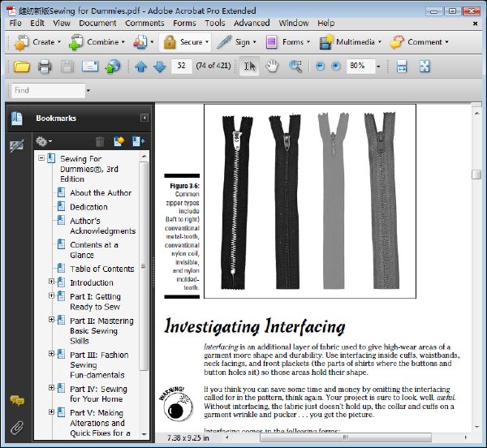Click the Fit one full page icon
The width and height of the screenshot is (487, 448).
(x=425, y=66)
